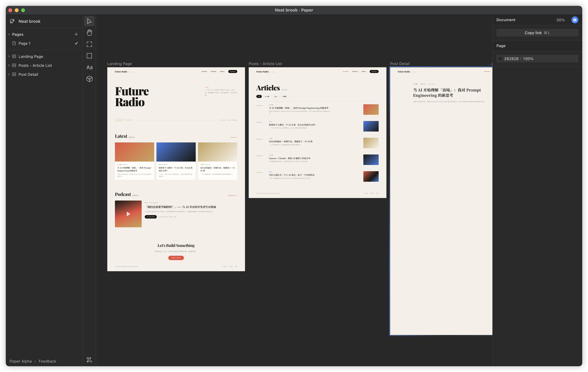Click the Neat brook file icon
The width and height of the screenshot is (588, 372).
[x=12, y=21]
